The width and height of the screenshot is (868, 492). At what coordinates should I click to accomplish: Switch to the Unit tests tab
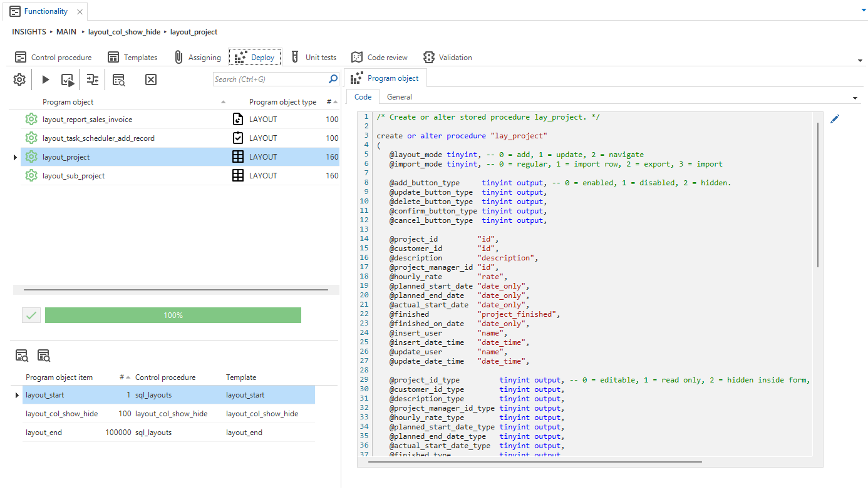(313, 58)
